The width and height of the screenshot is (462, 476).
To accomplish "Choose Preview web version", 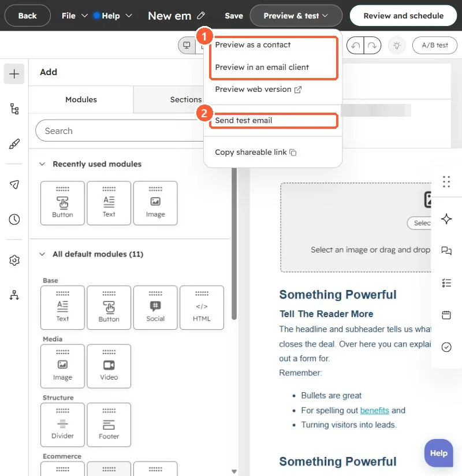I will [258, 89].
